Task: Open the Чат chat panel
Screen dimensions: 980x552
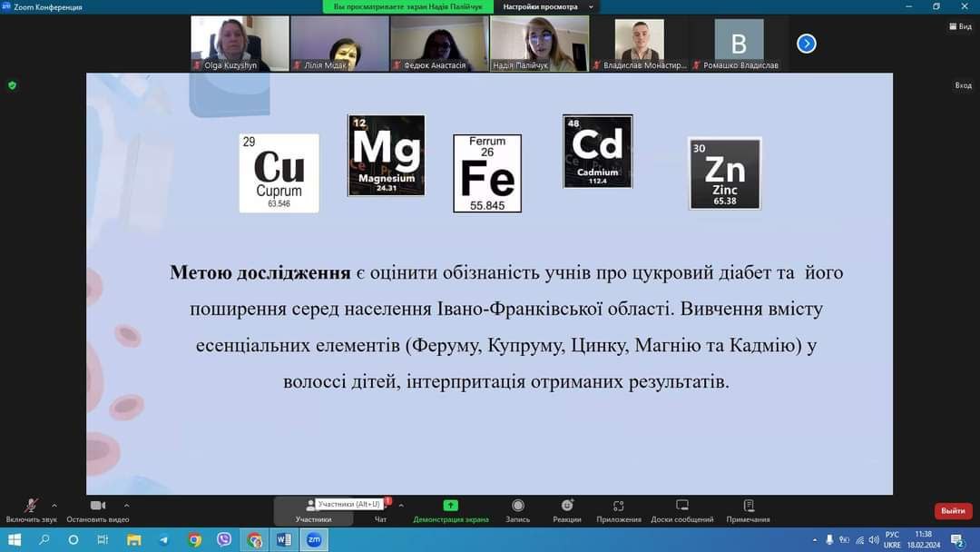Action: pyautogui.click(x=380, y=510)
